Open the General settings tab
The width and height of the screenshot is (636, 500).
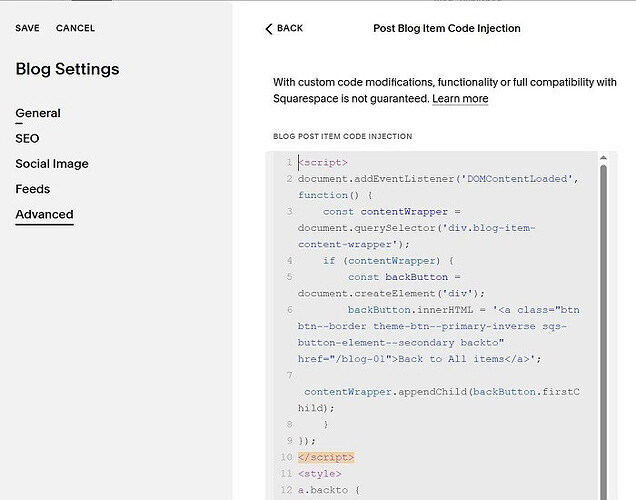[38, 113]
